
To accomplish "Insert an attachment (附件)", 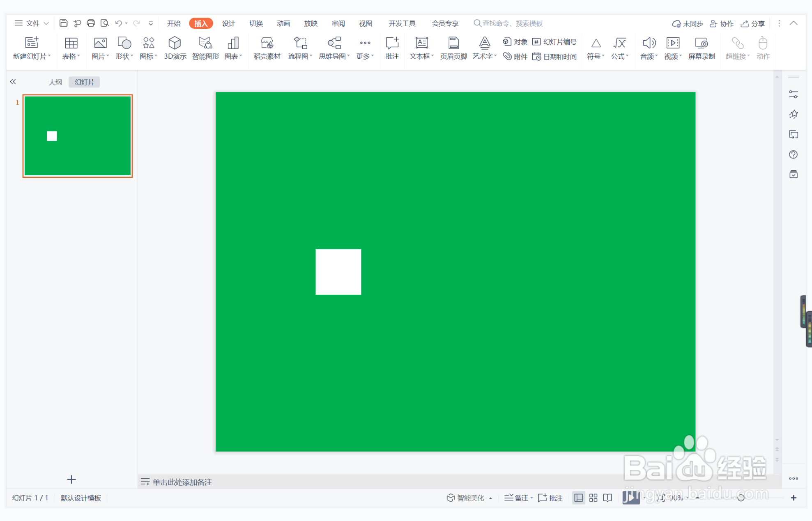I will point(515,56).
